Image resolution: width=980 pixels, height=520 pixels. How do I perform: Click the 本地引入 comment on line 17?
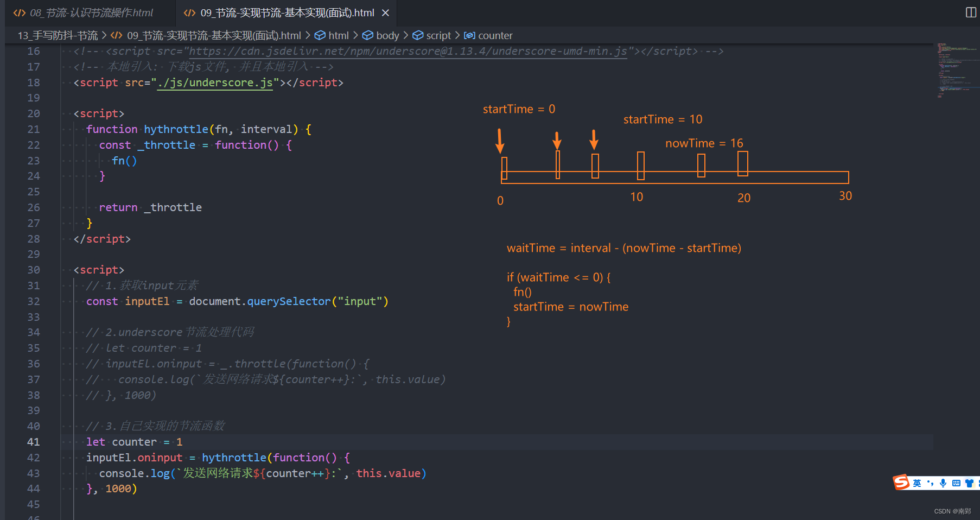[203, 67]
